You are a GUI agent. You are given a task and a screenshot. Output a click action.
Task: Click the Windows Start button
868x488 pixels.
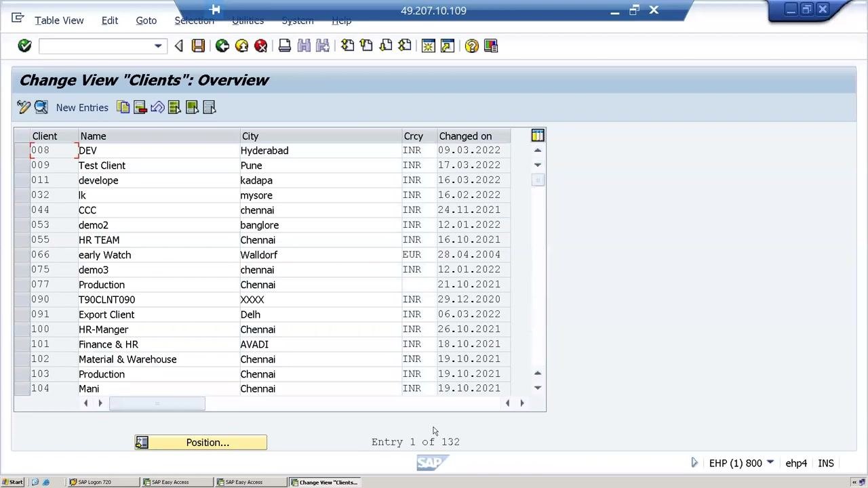point(13,482)
